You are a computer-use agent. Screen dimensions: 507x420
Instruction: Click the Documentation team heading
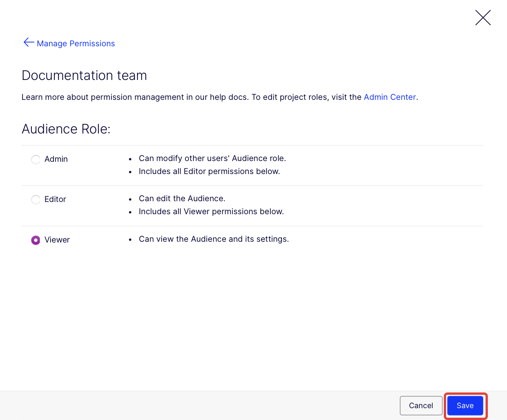click(x=84, y=75)
